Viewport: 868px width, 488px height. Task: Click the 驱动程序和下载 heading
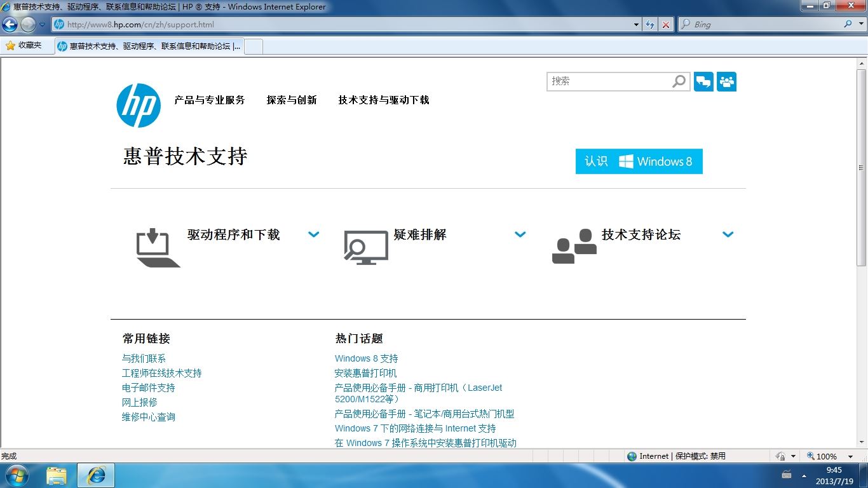[234, 234]
